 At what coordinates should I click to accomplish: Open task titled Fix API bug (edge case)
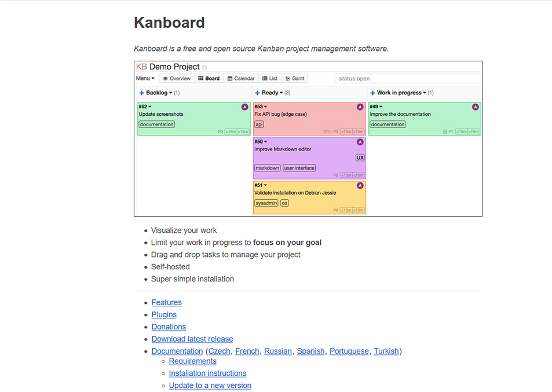280,115
